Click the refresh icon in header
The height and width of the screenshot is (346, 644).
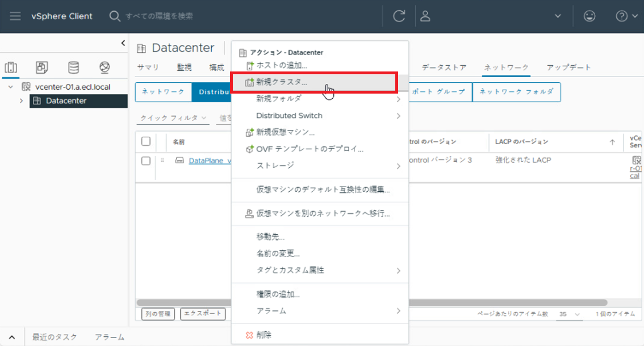click(399, 16)
